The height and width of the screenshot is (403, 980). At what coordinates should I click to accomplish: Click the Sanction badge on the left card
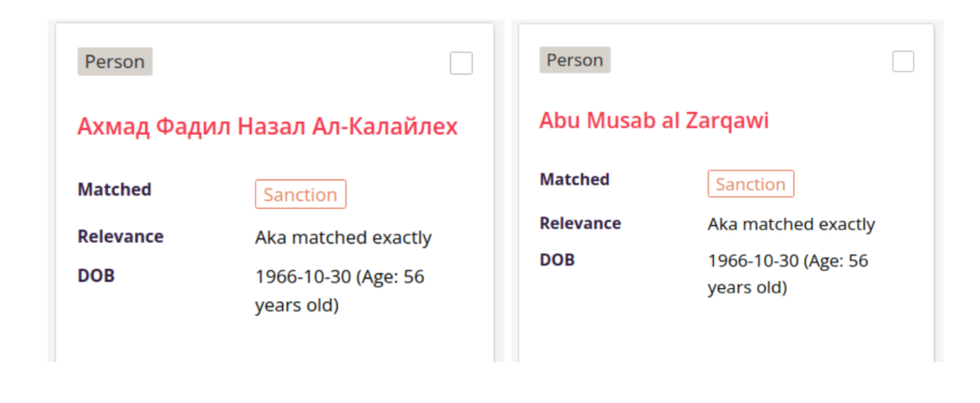[301, 194]
